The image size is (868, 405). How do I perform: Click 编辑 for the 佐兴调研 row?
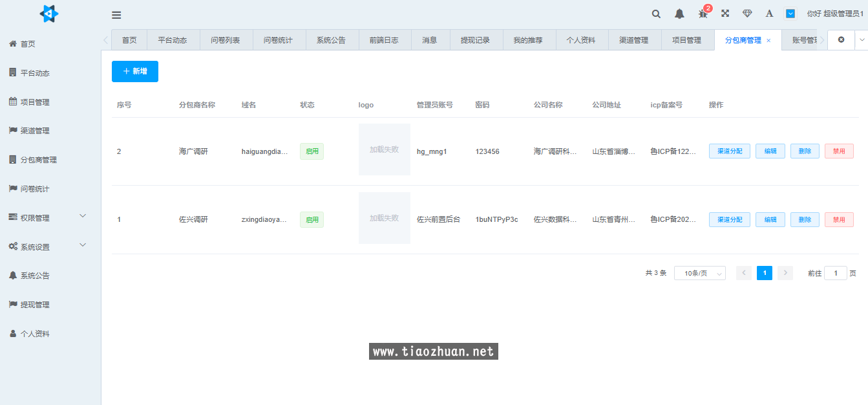pyautogui.click(x=770, y=220)
